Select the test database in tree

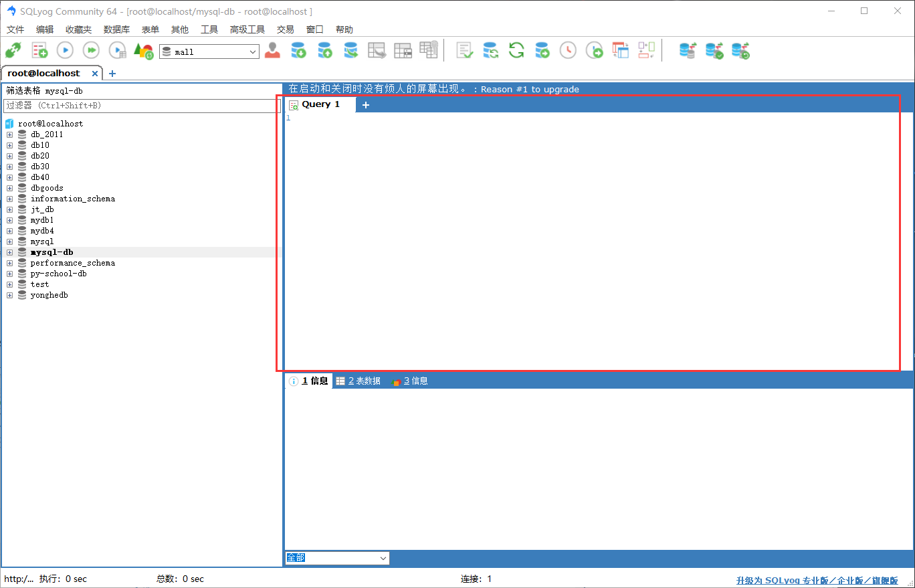click(40, 284)
